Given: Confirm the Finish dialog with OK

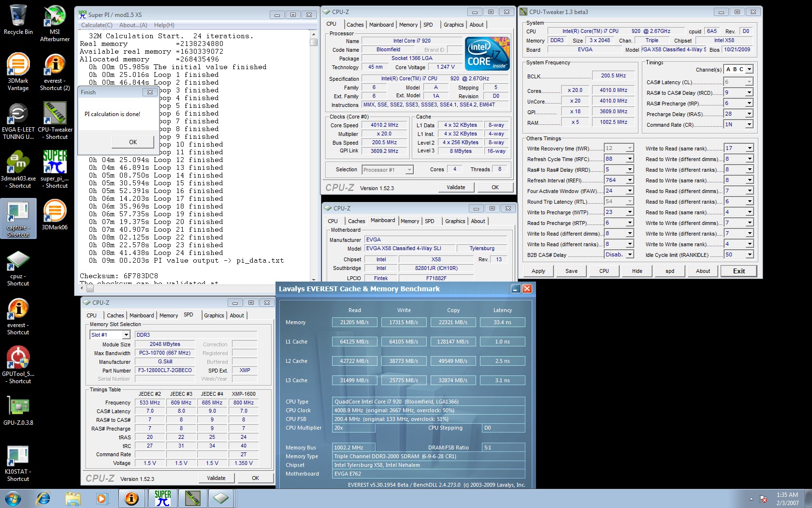Looking at the screenshot, I should tap(133, 142).
